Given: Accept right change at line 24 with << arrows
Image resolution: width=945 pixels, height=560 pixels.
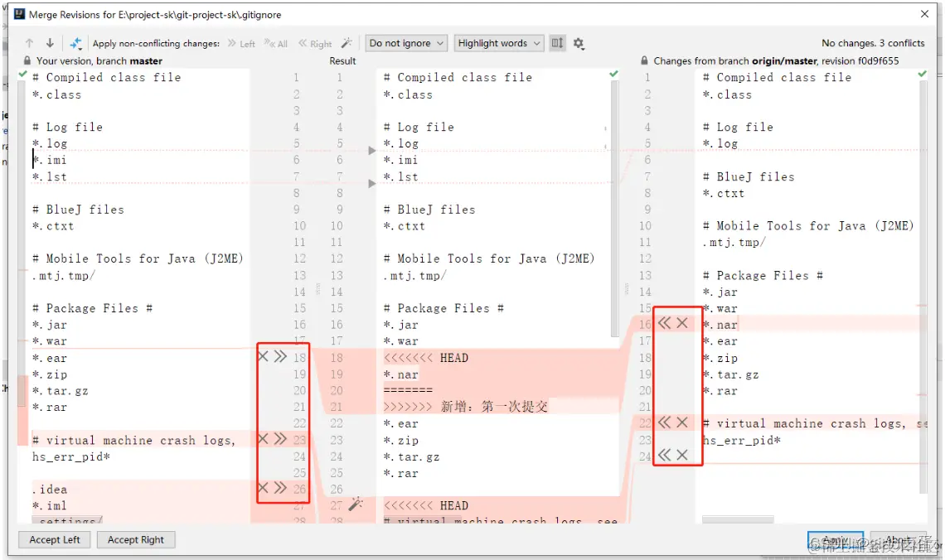Looking at the screenshot, I should pos(664,455).
